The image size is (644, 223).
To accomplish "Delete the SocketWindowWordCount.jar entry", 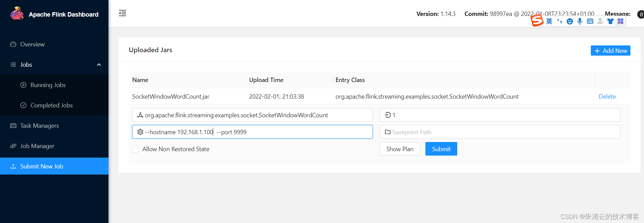I will [x=607, y=97].
